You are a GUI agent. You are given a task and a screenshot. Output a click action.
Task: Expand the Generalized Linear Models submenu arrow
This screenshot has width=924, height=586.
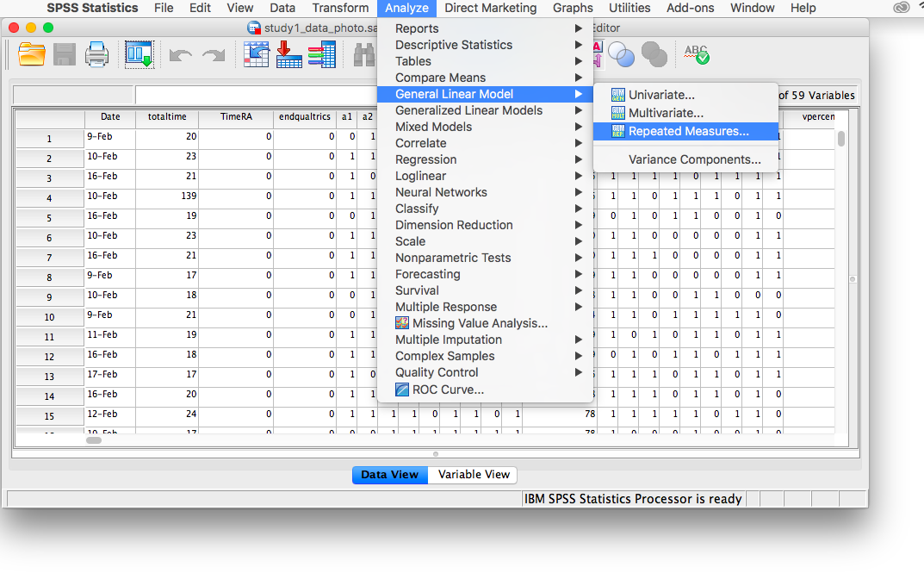tap(579, 110)
